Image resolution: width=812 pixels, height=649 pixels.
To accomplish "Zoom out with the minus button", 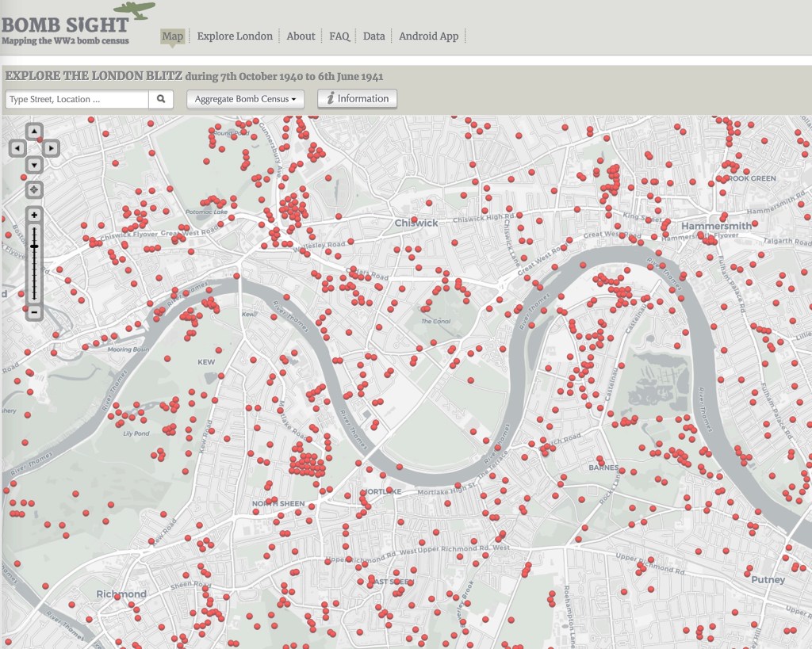I will tap(34, 312).
